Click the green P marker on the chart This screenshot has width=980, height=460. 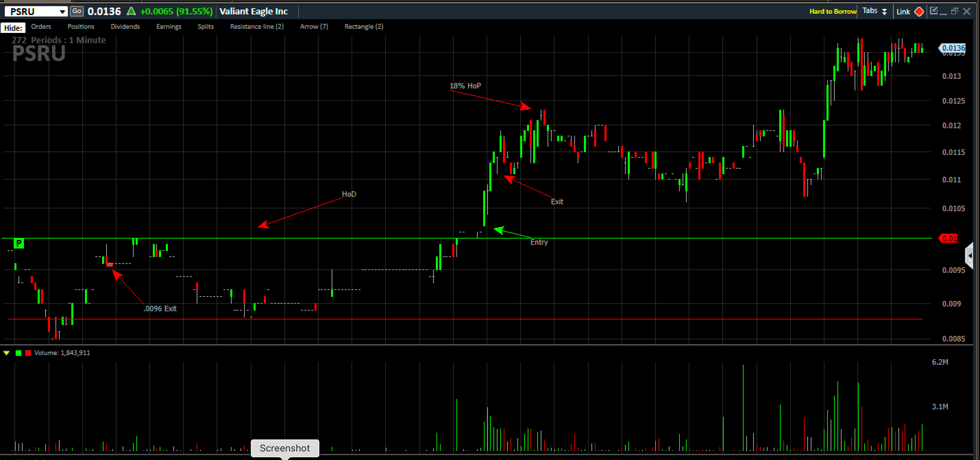tap(19, 243)
